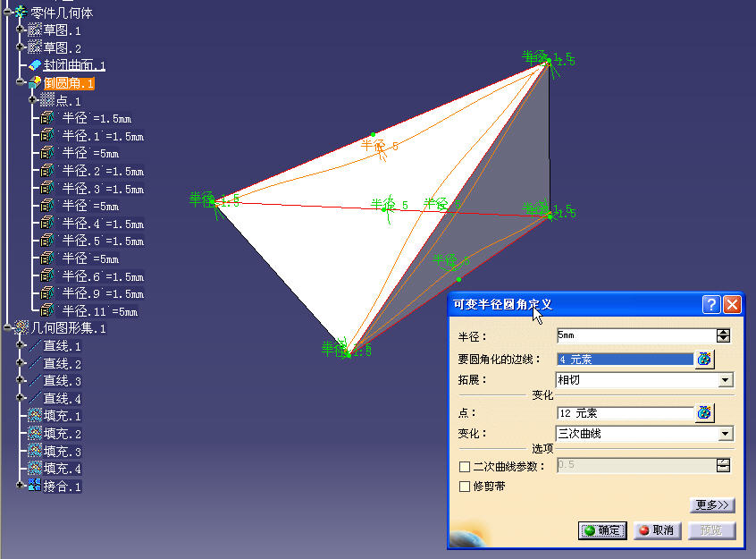Open the 变化 dropdown set to 三次曲线
Screen dimensions: 756x559
[725, 434]
